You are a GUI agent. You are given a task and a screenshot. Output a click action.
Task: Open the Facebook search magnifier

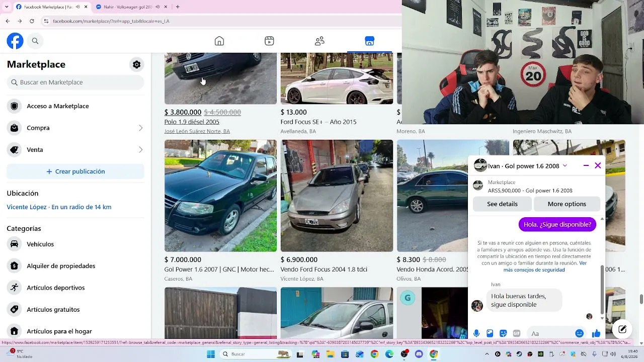click(35, 41)
